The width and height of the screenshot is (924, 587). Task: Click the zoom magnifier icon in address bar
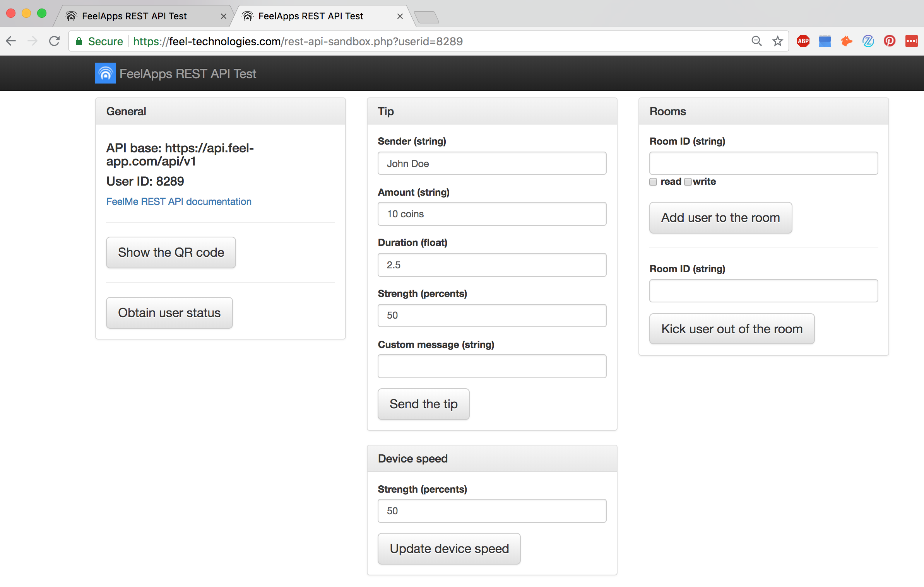(x=756, y=41)
